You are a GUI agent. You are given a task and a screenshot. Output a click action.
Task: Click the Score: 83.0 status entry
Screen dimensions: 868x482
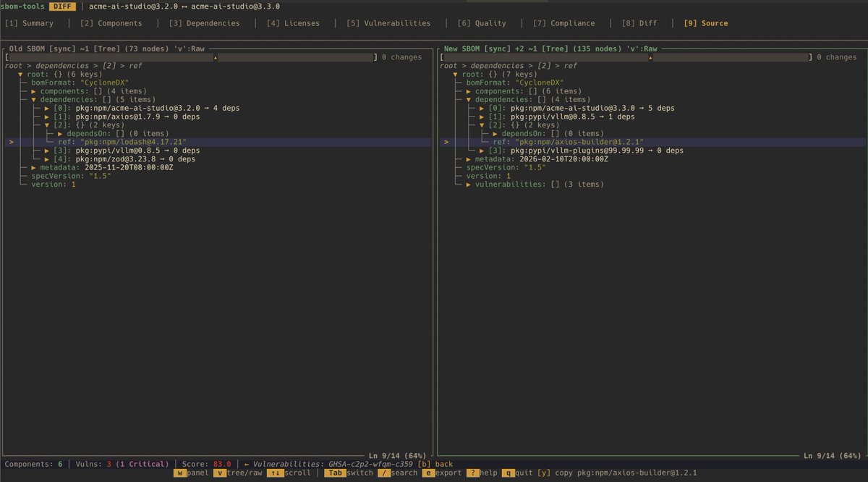pyautogui.click(x=208, y=465)
